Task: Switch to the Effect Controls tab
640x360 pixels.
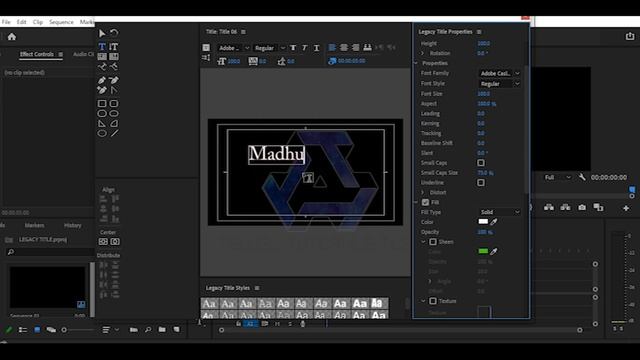Action: pos(37,54)
